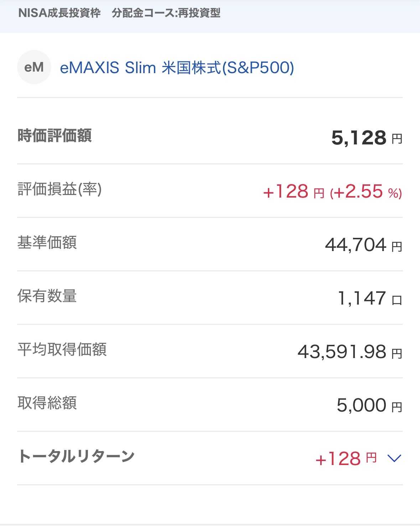420x526 pixels.
Task: Click the 43,591.98 円 average cost value
Action: (x=350, y=352)
